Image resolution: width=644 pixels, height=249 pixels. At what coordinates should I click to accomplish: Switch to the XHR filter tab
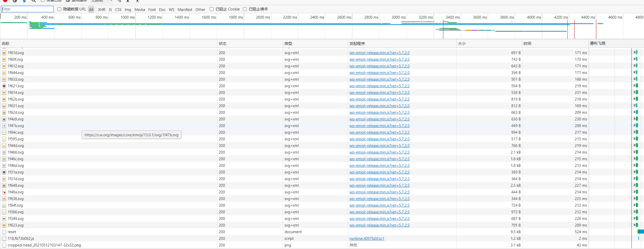[101, 9]
